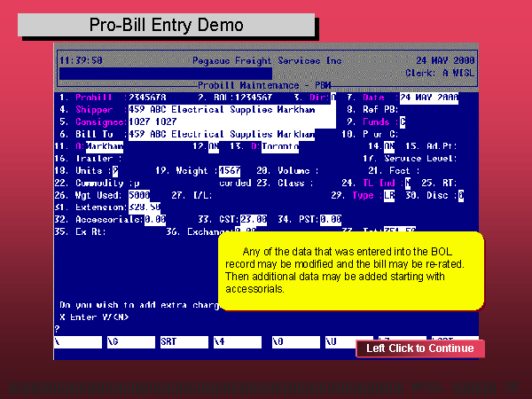Select the Weight field showing 1567

point(229,170)
